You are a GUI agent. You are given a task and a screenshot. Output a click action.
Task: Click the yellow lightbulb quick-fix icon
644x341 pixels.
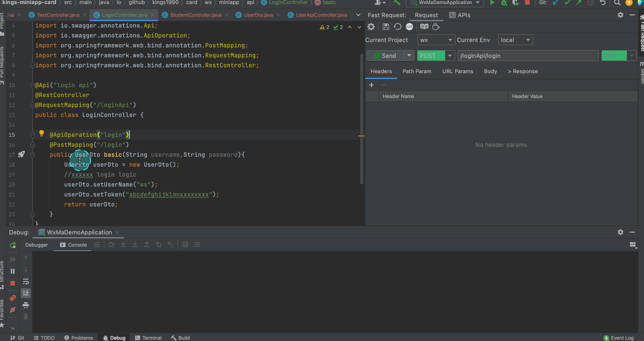pyautogui.click(x=42, y=134)
